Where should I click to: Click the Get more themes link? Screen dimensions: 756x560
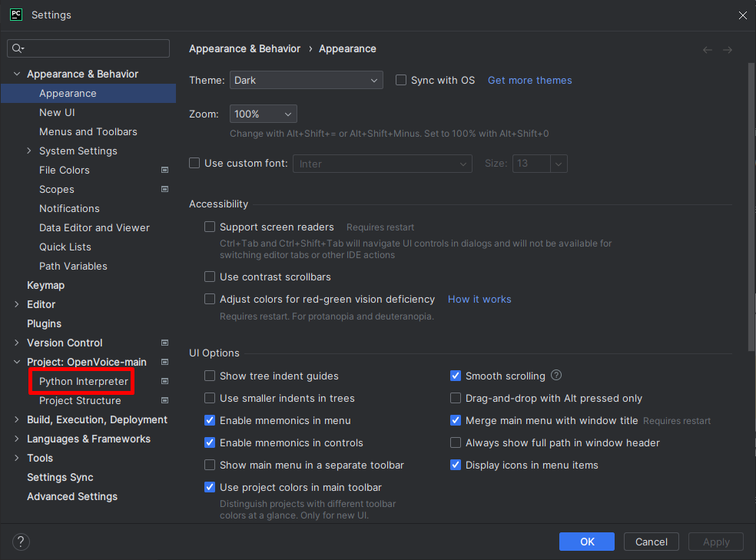click(x=530, y=80)
